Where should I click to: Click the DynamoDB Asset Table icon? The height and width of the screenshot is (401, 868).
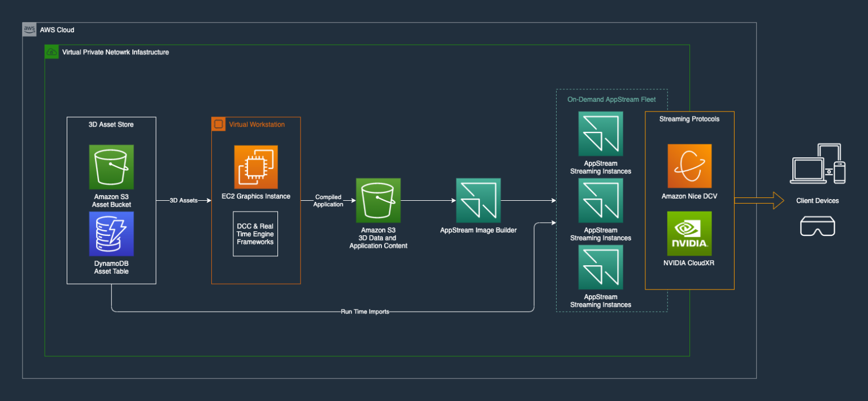click(111, 233)
